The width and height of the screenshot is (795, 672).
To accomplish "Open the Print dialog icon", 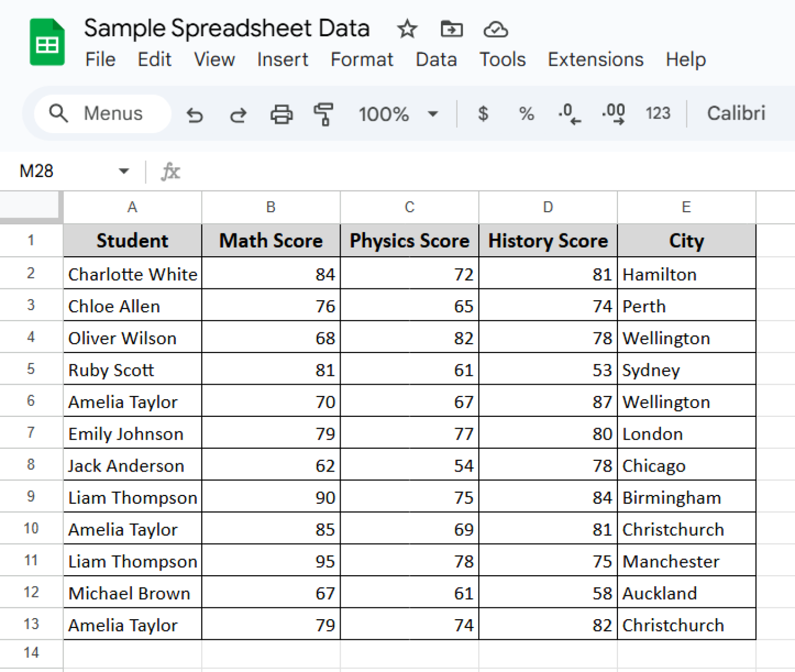I will pos(281,114).
